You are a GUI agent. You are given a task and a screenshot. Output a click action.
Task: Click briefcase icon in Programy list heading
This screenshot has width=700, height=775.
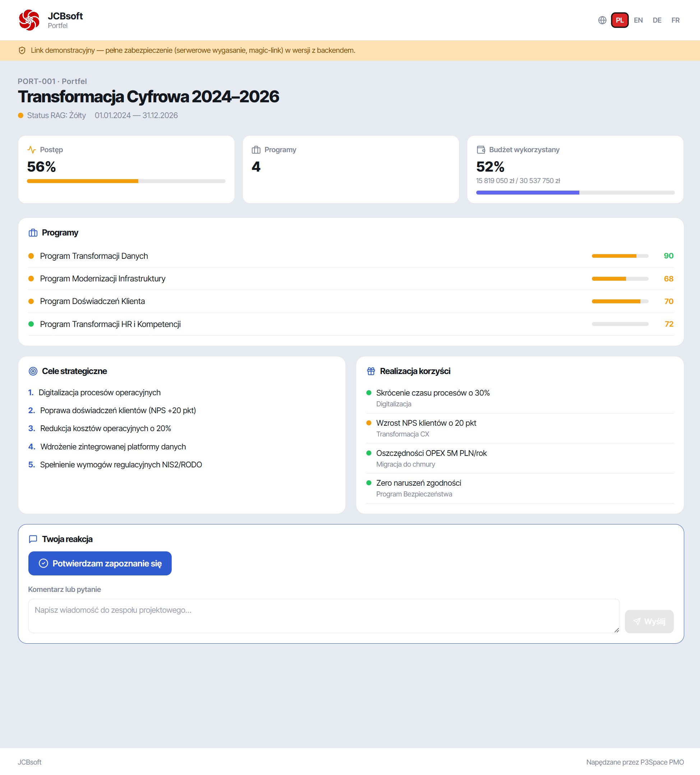33,233
